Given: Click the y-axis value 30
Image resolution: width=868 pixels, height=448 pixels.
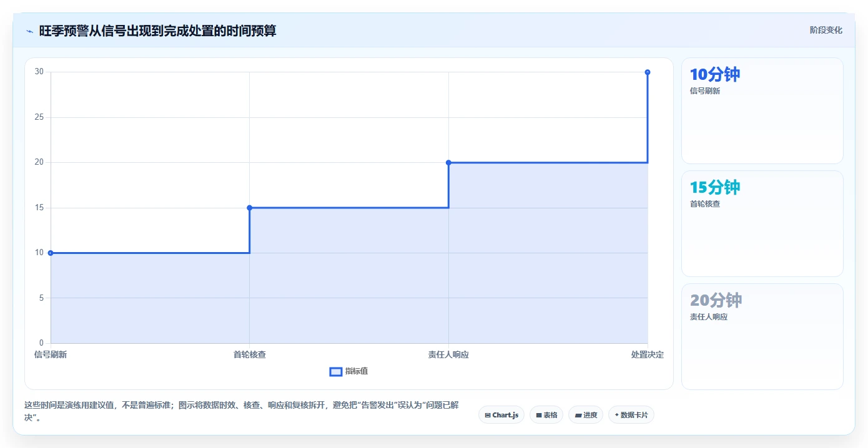Looking at the screenshot, I should (x=39, y=72).
